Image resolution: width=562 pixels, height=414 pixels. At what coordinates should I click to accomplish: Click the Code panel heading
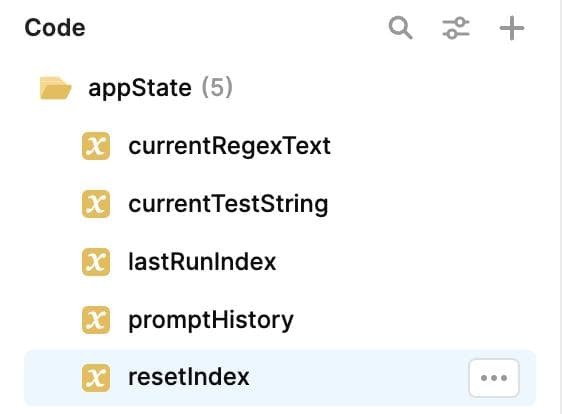(55, 28)
